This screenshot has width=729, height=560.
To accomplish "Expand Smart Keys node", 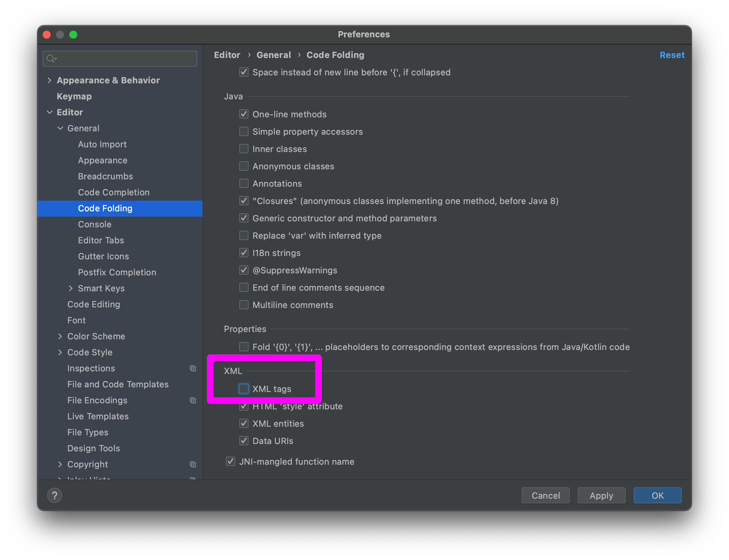I will pyautogui.click(x=71, y=288).
